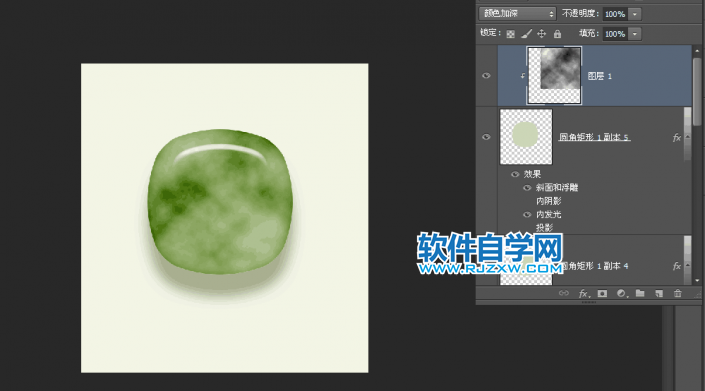Collapse effects arrow of 圆角矩形 1 副本 5
705x391 pixels.
(687, 138)
